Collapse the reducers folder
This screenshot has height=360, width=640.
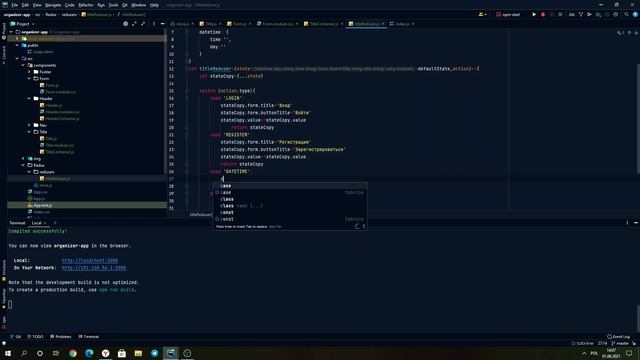point(29,172)
